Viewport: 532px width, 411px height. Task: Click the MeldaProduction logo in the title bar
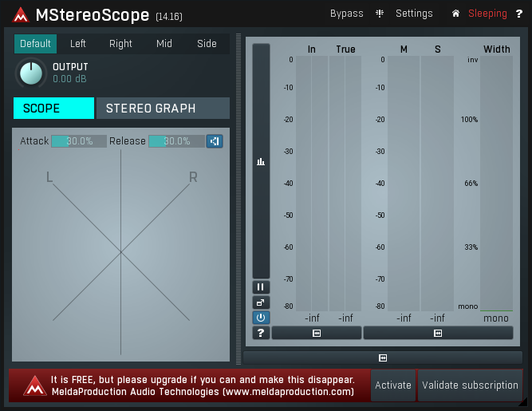[x=19, y=15]
